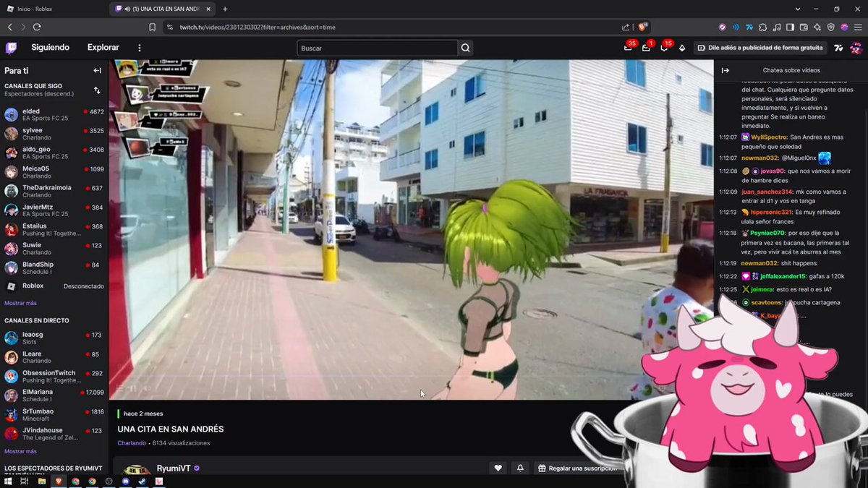Open the RyumiVT channel avatar
This screenshot has height=488, width=868.
pyautogui.click(x=135, y=470)
